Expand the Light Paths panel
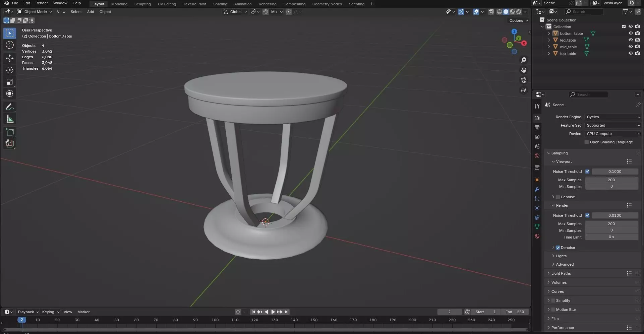Image resolution: width=644 pixels, height=334 pixels. (x=561, y=273)
